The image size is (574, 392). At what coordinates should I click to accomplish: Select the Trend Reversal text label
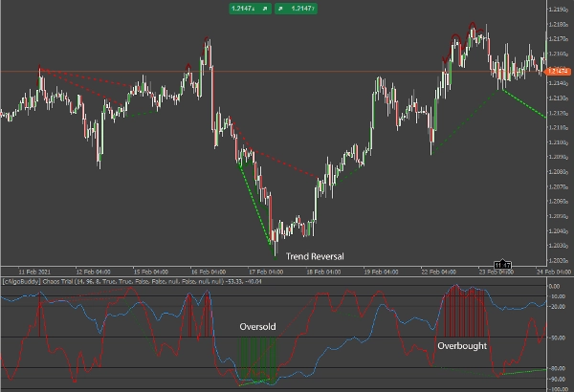click(314, 256)
